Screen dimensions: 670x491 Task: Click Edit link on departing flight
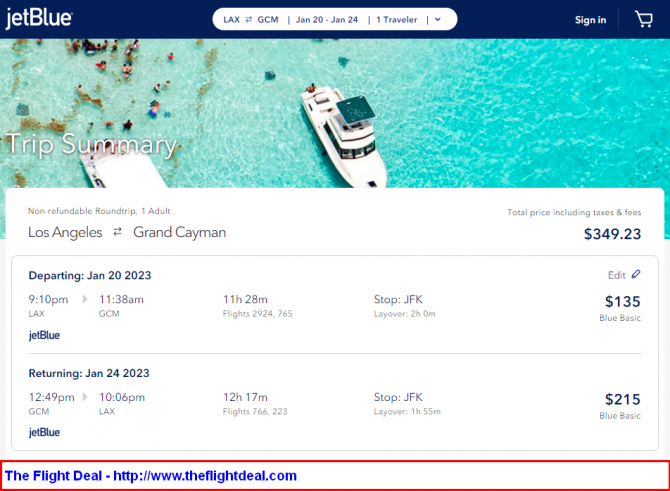(x=617, y=275)
